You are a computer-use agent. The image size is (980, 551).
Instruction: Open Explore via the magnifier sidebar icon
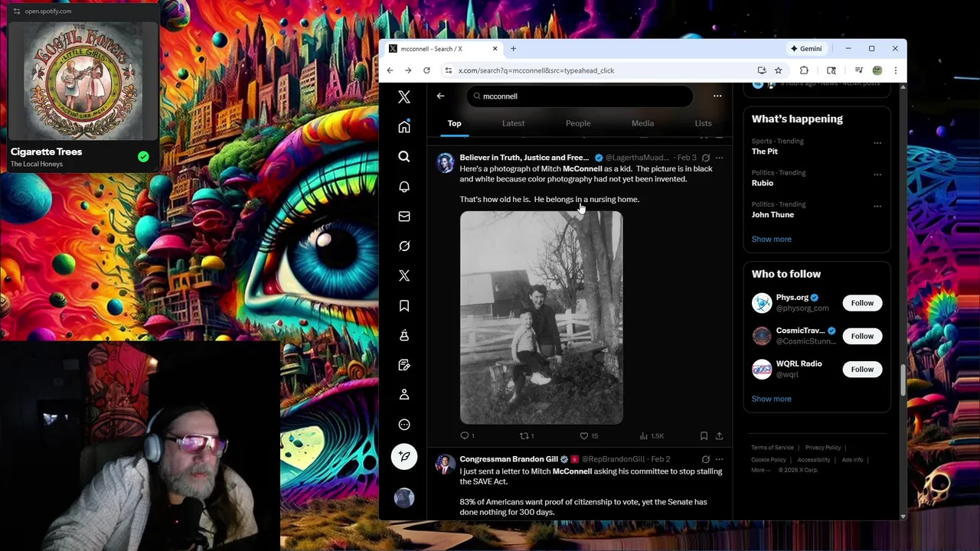pyautogui.click(x=404, y=157)
